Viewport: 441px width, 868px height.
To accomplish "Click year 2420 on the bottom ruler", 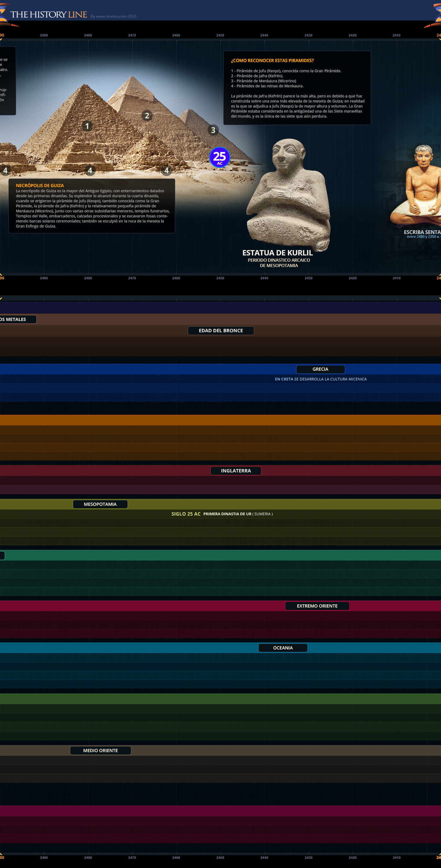I will [353, 858].
